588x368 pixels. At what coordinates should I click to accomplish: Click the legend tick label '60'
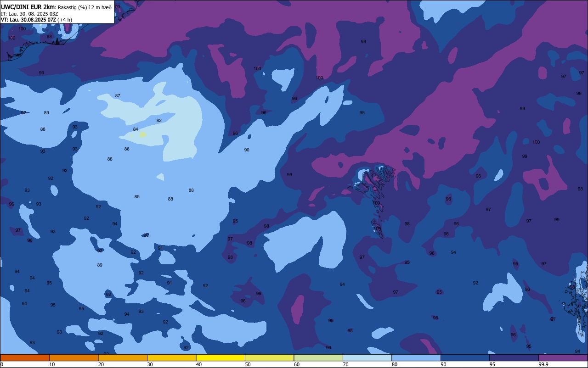pyautogui.click(x=297, y=364)
